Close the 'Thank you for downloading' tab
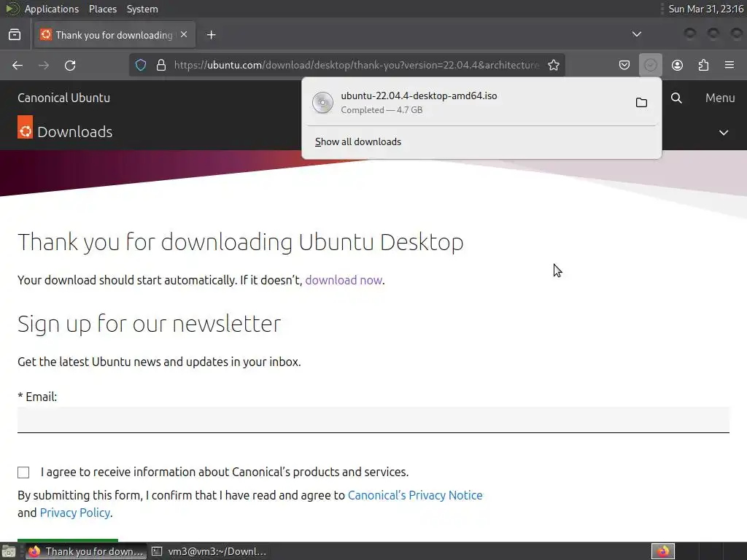Image resolution: width=747 pixels, height=560 pixels. (184, 35)
